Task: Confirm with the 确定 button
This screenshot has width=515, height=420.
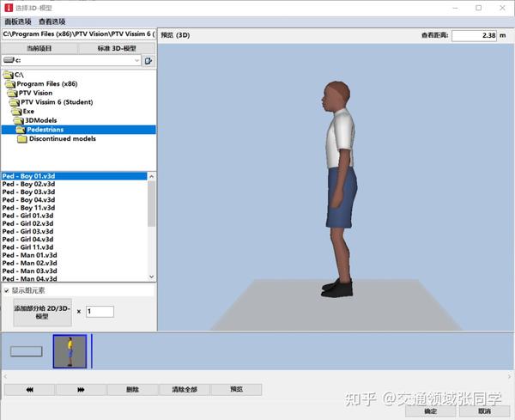Action: 431,411
